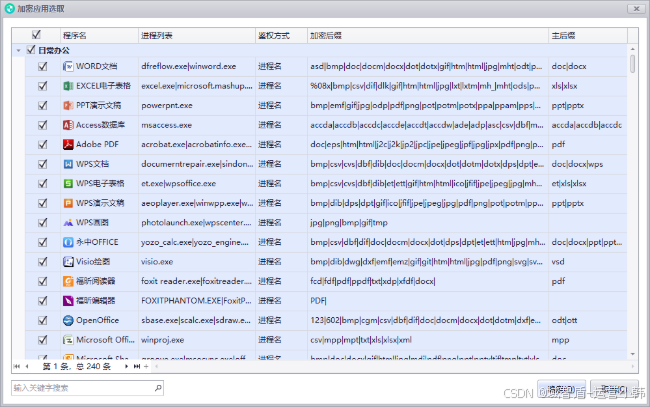This screenshot has width=650, height=407.
Task: Click the 确定 confirm button
Action: [x=561, y=390]
